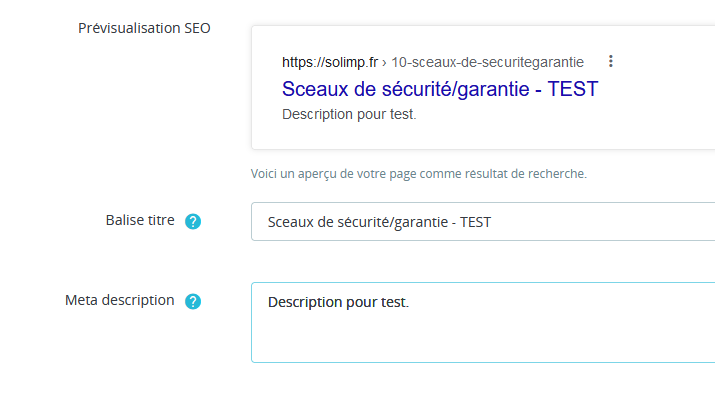Open the blue preview title starting with "Sceaux"

tap(440, 89)
